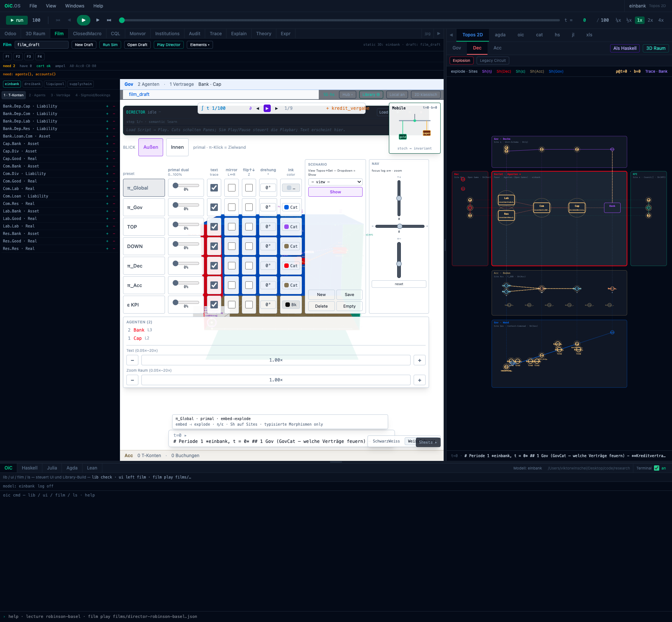Click the integral t 1/100 indicator
The width and height of the screenshot is (672, 622).
(x=213, y=108)
